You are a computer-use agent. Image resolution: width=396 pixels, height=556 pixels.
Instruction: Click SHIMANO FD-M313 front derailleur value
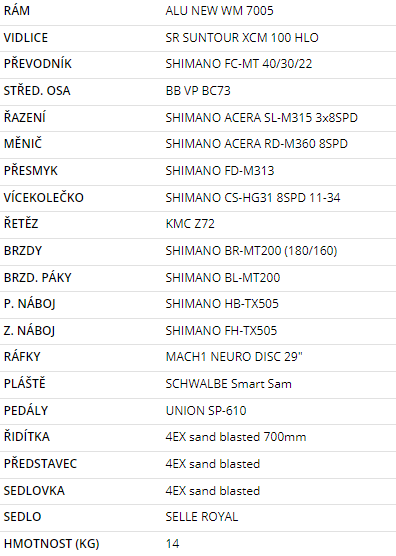[220, 171]
